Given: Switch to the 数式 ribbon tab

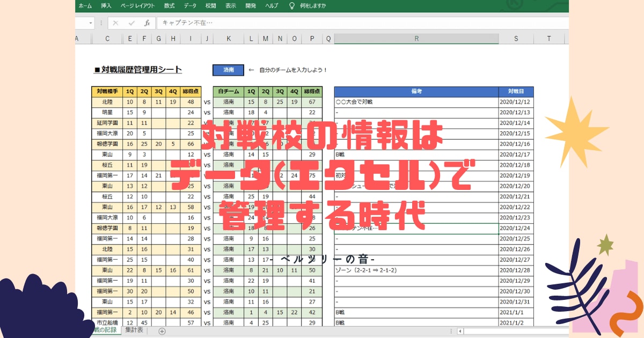Looking at the screenshot, I should click(x=169, y=6).
